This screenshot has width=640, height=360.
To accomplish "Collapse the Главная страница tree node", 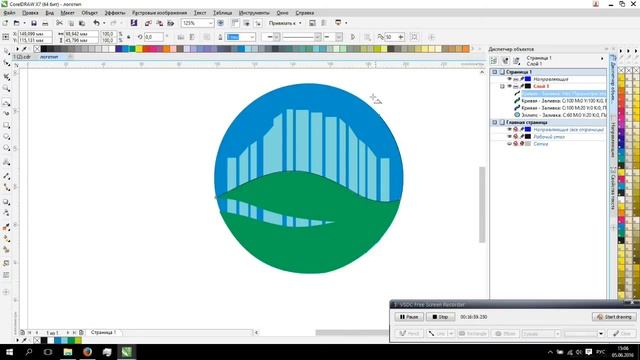I will tap(495, 122).
